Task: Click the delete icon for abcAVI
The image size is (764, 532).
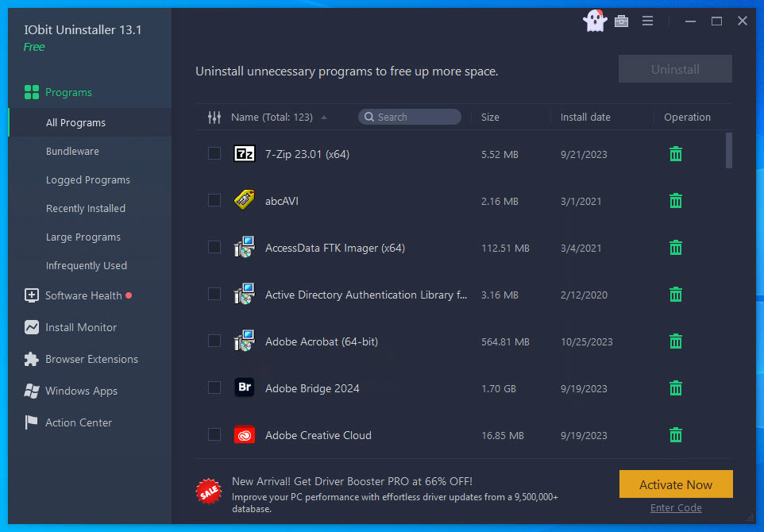Action: pos(676,201)
